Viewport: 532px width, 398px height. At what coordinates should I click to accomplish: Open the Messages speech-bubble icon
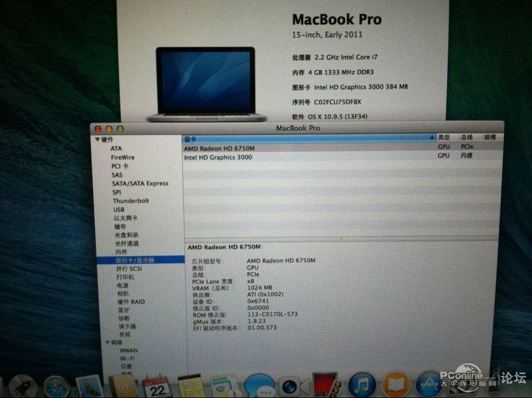click(x=259, y=386)
